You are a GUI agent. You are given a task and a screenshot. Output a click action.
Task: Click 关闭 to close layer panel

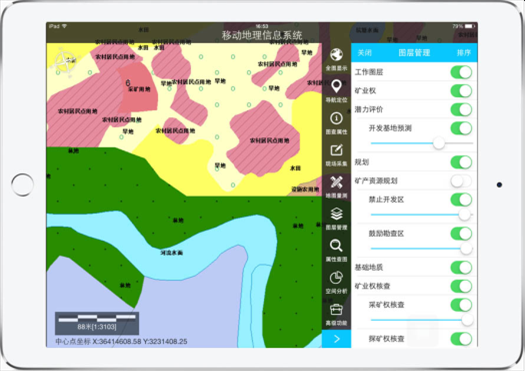pyautogui.click(x=365, y=53)
